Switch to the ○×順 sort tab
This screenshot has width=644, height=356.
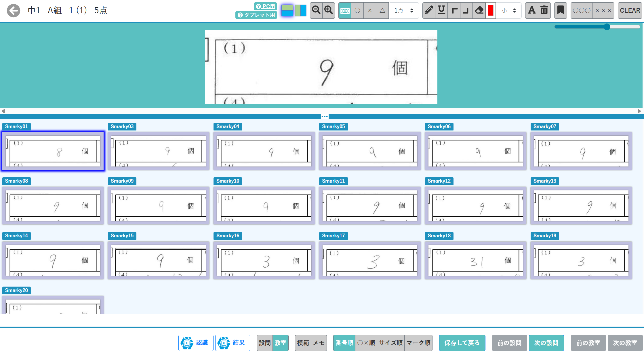tap(366, 343)
